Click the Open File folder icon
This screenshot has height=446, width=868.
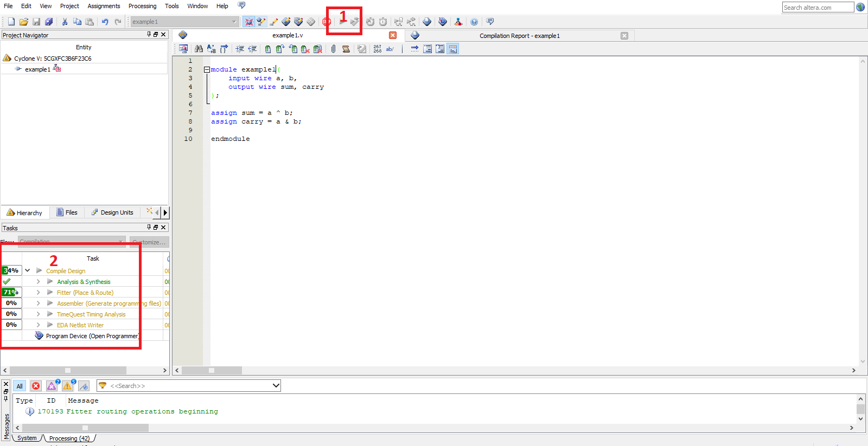[x=24, y=22]
